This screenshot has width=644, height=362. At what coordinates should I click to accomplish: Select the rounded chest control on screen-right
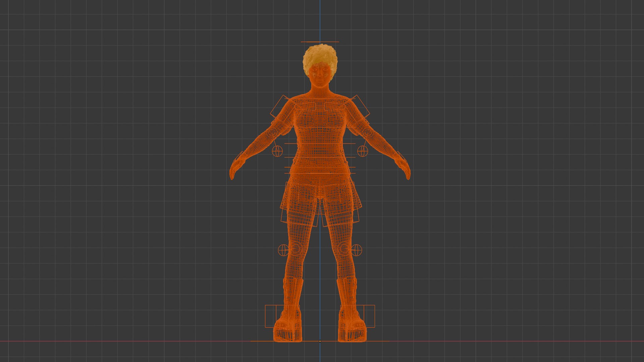[334, 106]
